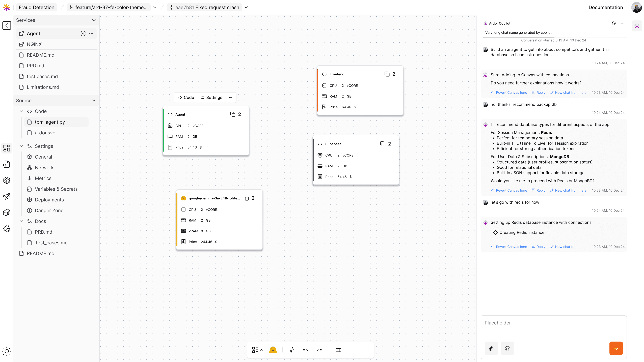Toggle the Ardor Copilot panel icon
This screenshot has width=644, height=362.
point(637,26)
